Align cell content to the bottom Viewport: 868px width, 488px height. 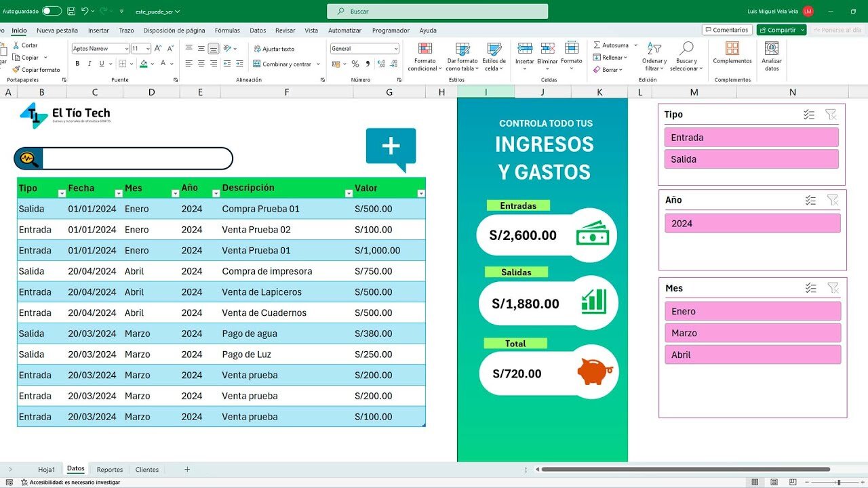click(x=214, y=49)
